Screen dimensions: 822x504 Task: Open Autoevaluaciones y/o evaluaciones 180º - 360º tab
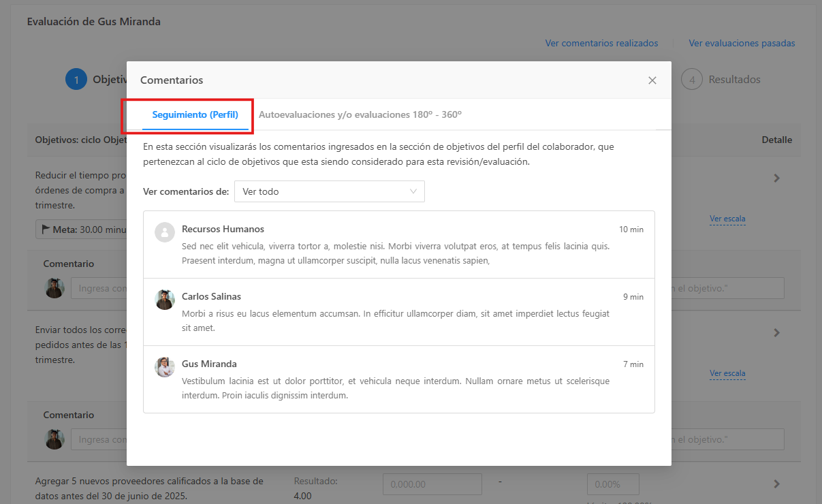click(x=360, y=115)
